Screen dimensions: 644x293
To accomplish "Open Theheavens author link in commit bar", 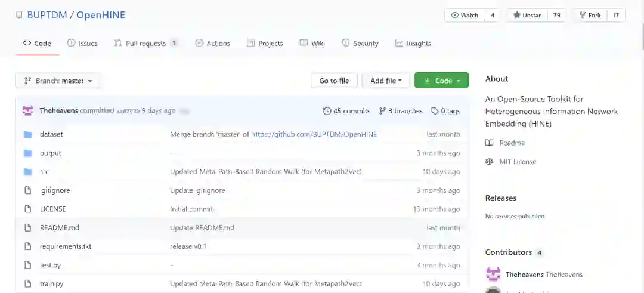I will tap(58, 111).
